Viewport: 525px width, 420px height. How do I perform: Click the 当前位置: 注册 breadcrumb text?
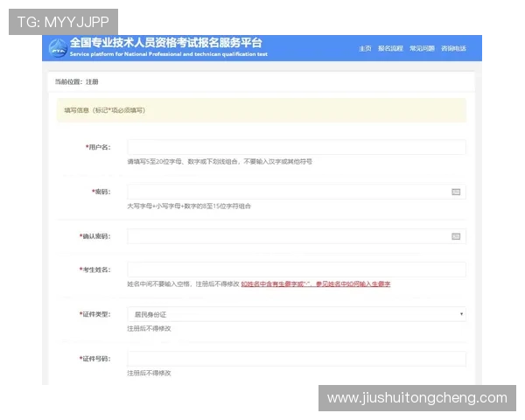pyautogui.click(x=77, y=81)
